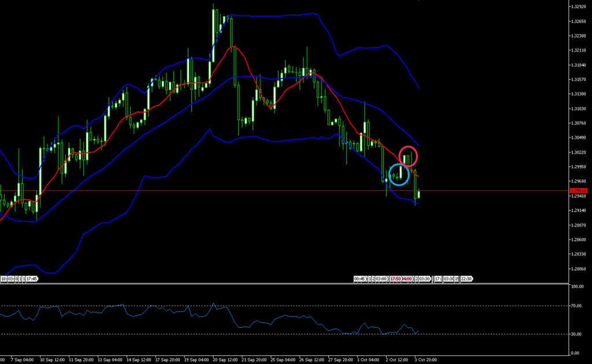Select the pink 17:50 event marker
Image resolution: width=592 pixels, height=364 pixels.
(x=395, y=278)
